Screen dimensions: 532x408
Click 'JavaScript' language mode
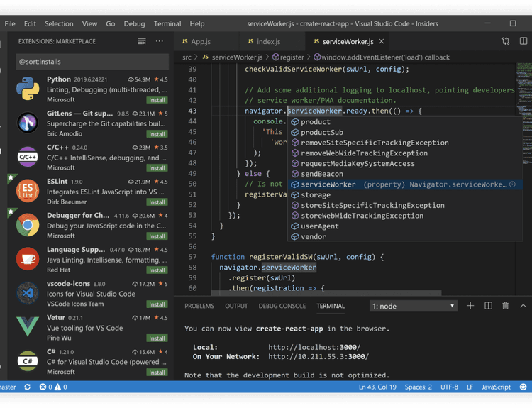click(x=496, y=387)
